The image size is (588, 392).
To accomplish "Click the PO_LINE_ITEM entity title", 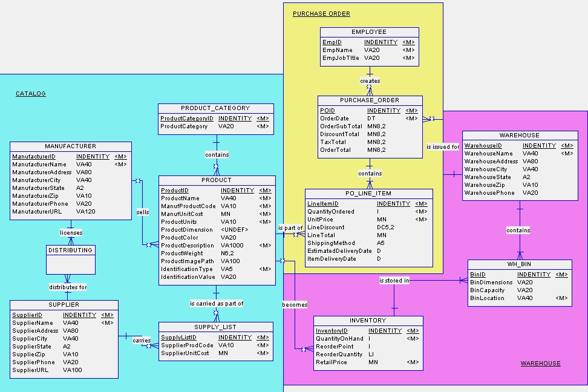I will coord(368,193).
